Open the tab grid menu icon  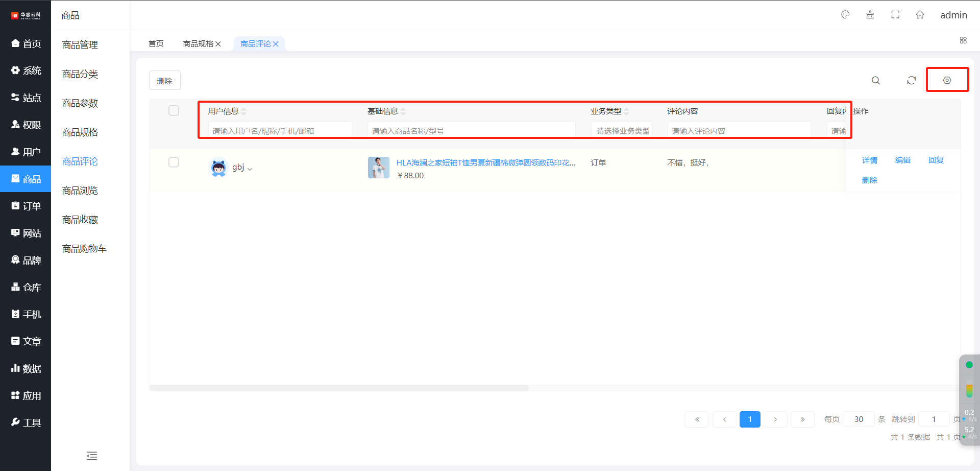(963, 40)
